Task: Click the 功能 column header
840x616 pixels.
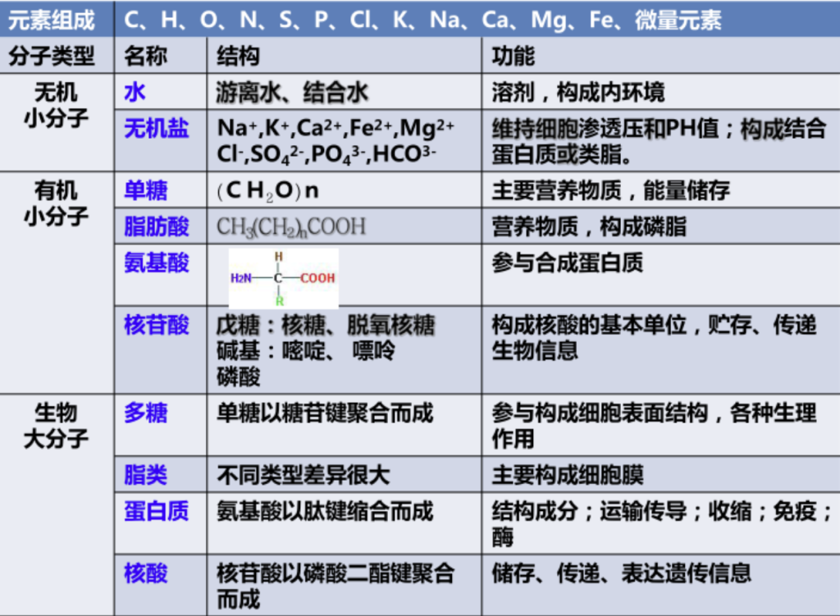Action: click(514, 56)
